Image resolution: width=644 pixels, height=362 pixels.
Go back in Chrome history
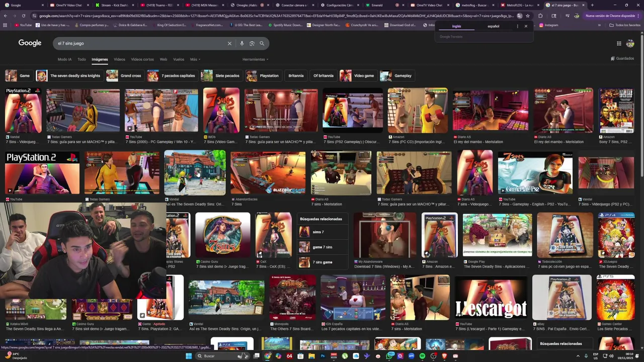point(5,16)
